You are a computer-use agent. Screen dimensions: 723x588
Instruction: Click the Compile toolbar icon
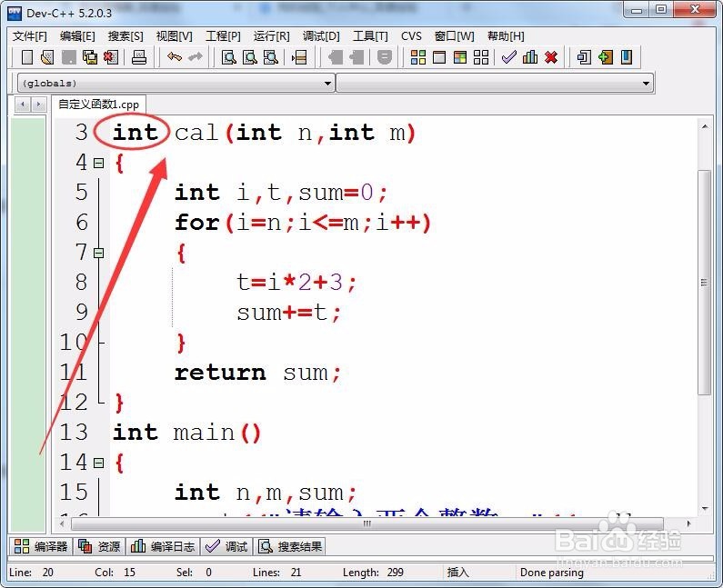tap(418, 57)
